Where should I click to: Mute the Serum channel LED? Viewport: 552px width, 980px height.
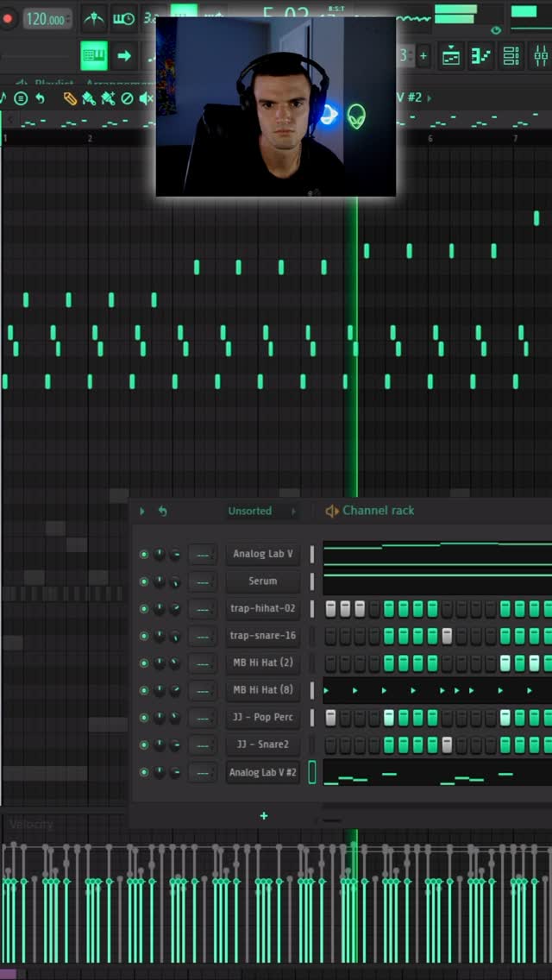point(144,581)
